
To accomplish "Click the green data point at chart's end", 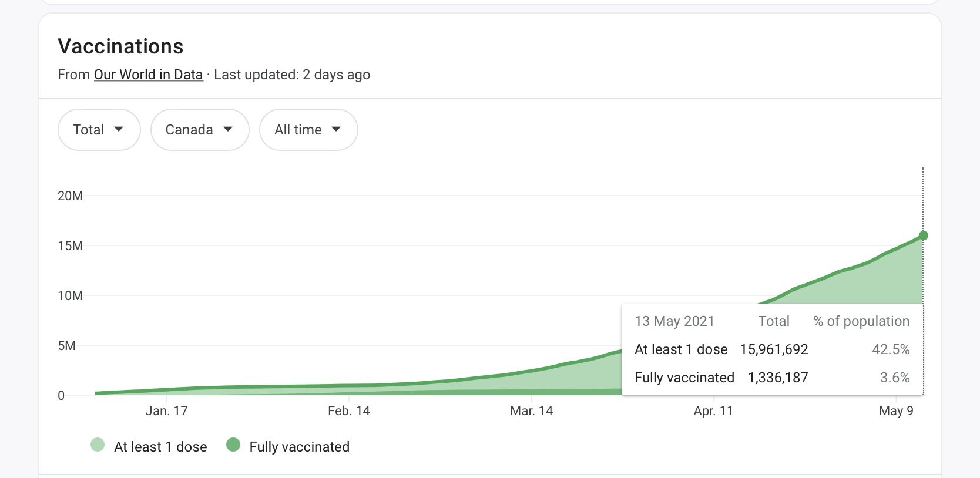I will 923,235.
